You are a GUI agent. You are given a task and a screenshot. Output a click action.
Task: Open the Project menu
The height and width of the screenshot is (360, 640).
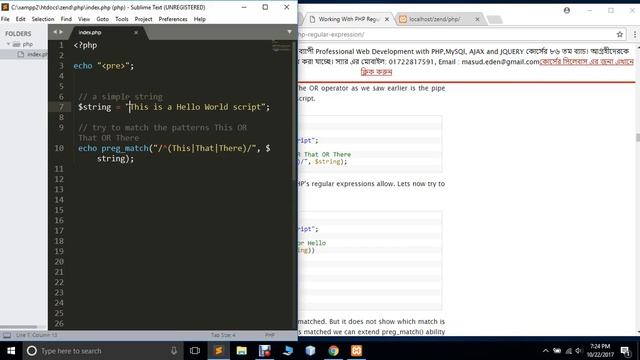[x=143, y=19]
